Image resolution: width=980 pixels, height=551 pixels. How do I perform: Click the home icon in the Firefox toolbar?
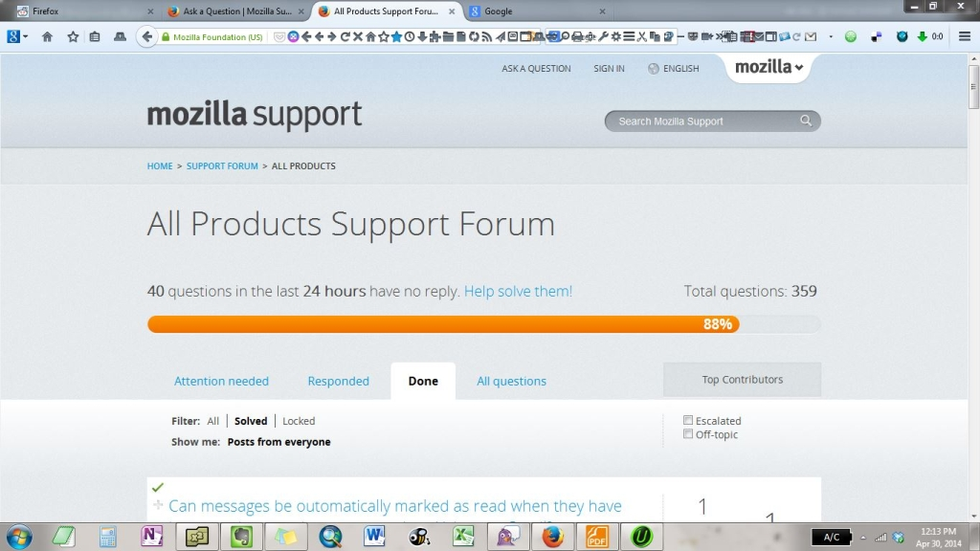[x=47, y=37]
